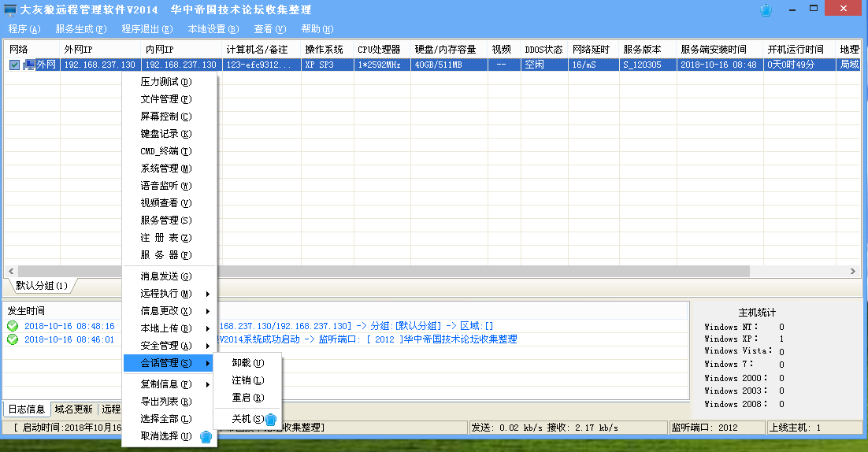Click the 0天0时49分 uptime cell
This screenshot has width=868, height=452.
[799, 65]
